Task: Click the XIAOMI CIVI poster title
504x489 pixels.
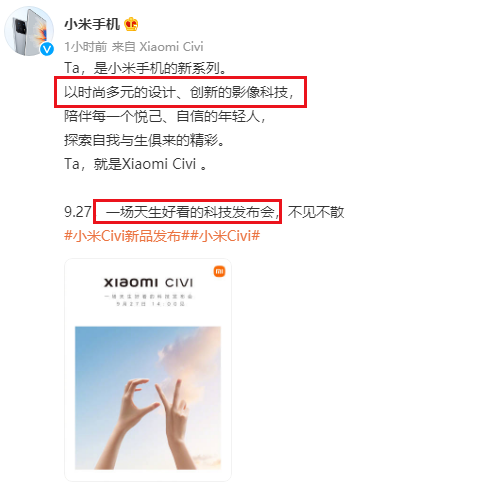Action: click(x=148, y=283)
